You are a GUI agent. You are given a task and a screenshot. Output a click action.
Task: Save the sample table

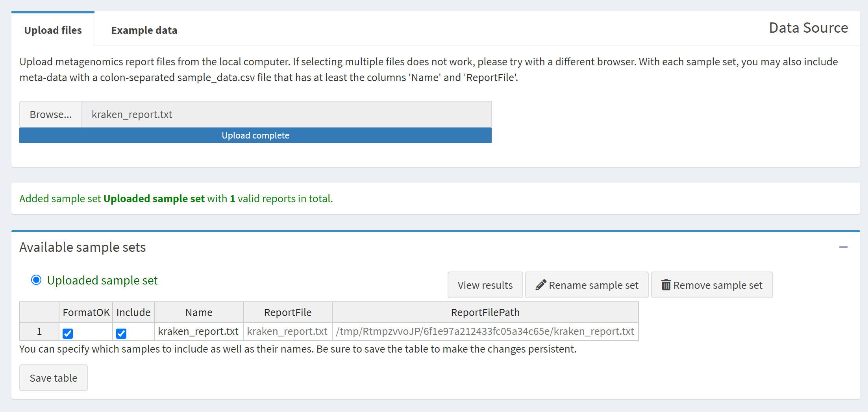click(54, 378)
